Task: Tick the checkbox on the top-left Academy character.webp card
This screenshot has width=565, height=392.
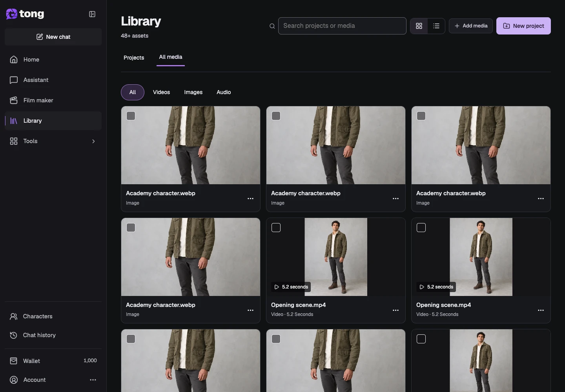Action: click(131, 116)
